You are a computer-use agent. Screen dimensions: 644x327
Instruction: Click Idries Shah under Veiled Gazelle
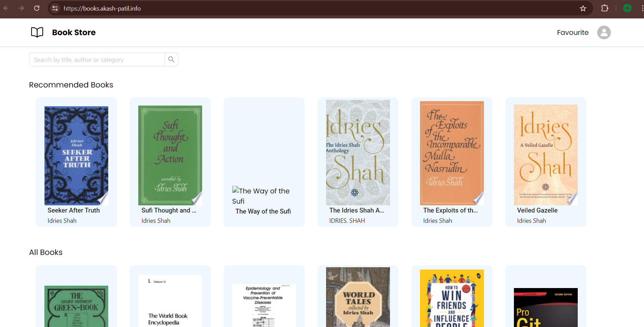(532, 221)
